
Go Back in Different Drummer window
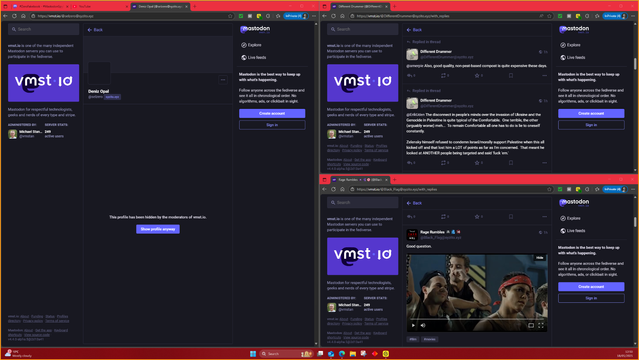pyautogui.click(x=414, y=30)
